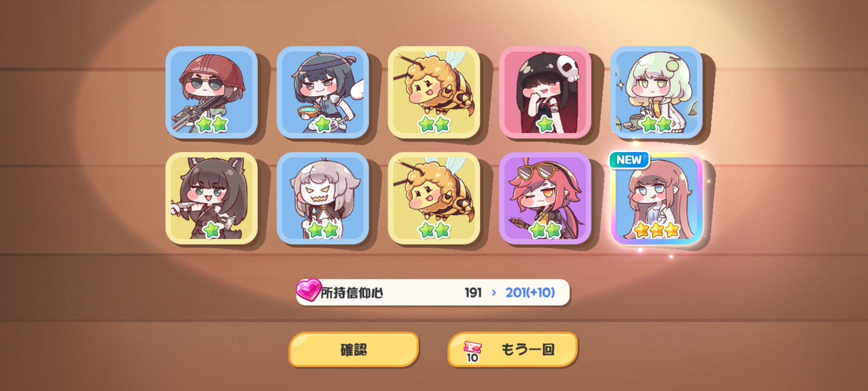Tap the gacha ticket icon showing 10
Image resolution: width=868 pixels, height=391 pixels.
pyautogui.click(x=472, y=351)
